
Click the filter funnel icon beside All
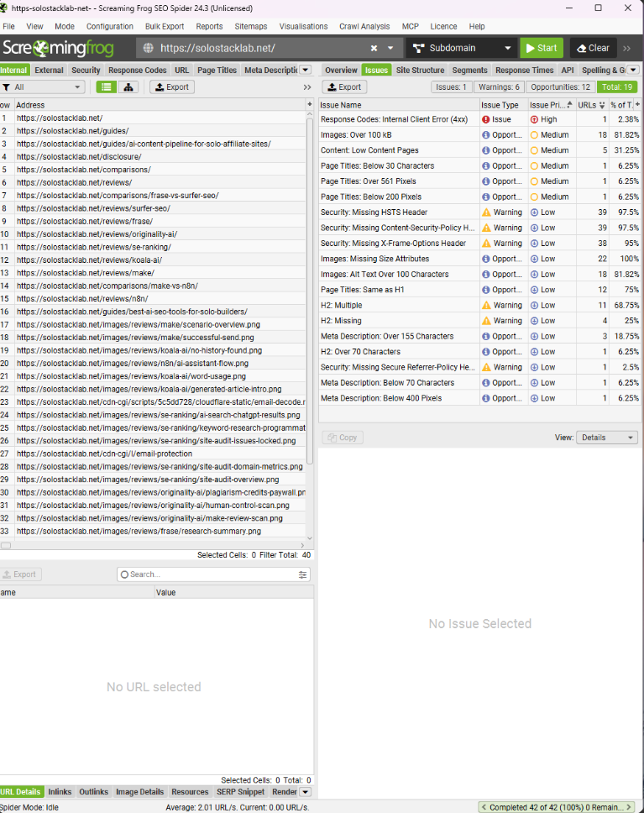pyautogui.click(x=6, y=87)
